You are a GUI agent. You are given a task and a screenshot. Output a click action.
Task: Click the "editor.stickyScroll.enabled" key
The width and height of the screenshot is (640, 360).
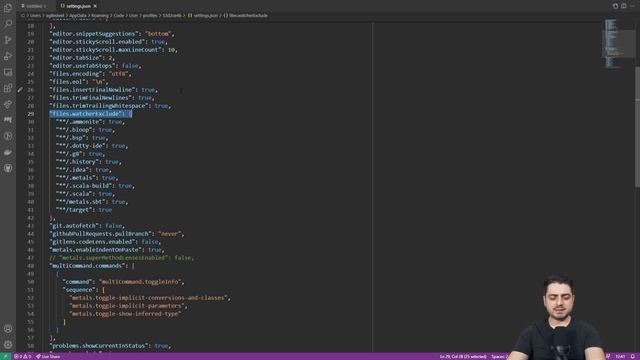(x=97, y=42)
